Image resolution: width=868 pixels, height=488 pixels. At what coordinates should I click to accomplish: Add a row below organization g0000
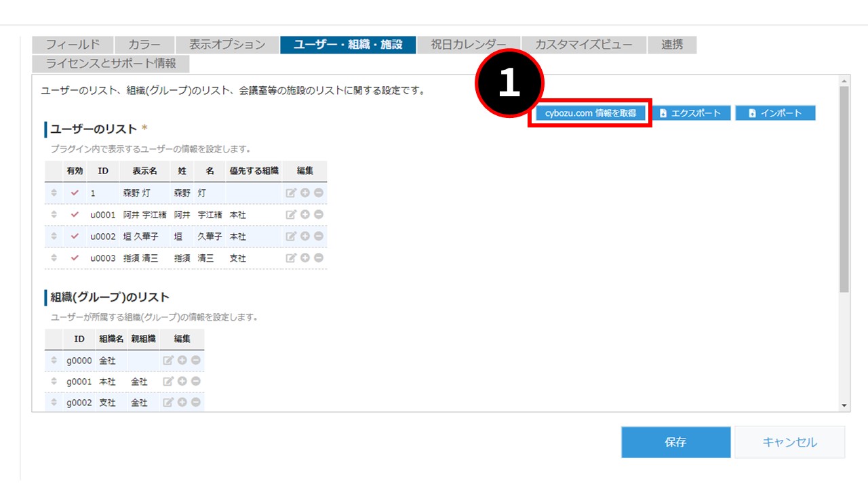pyautogui.click(x=182, y=361)
